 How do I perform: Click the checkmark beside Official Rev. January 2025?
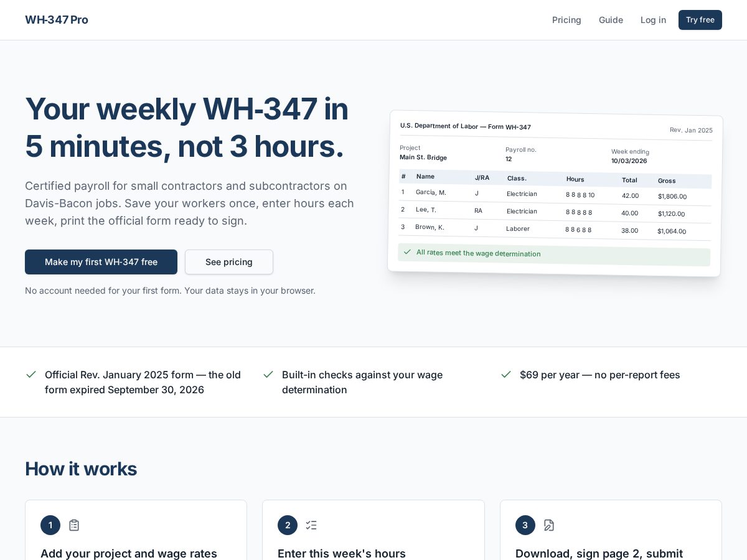31,375
